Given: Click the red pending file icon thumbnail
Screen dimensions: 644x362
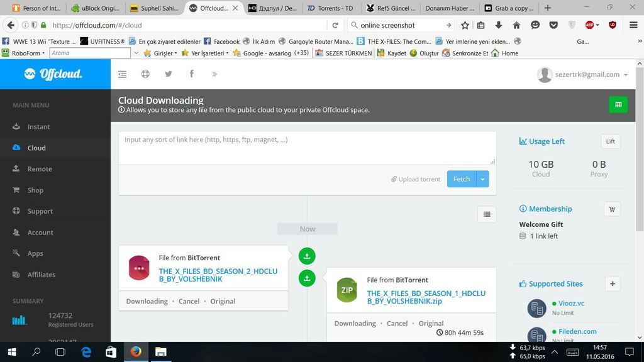Looking at the screenshot, I should pos(139,268).
